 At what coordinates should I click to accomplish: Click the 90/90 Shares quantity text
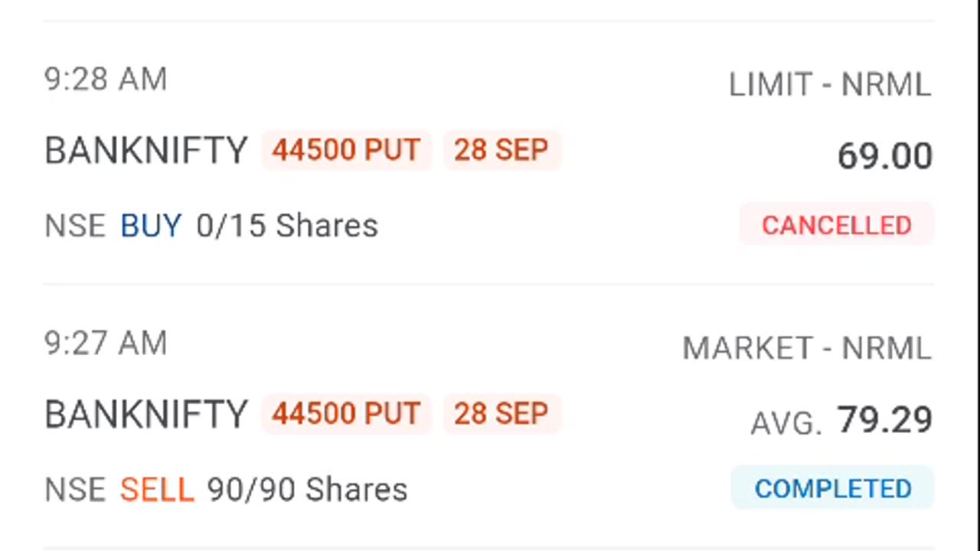(x=307, y=490)
